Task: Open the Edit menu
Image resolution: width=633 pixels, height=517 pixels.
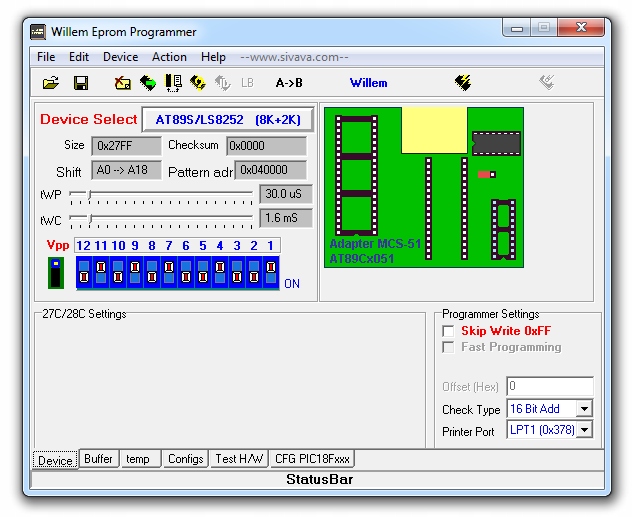Action: (x=79, y=57)
